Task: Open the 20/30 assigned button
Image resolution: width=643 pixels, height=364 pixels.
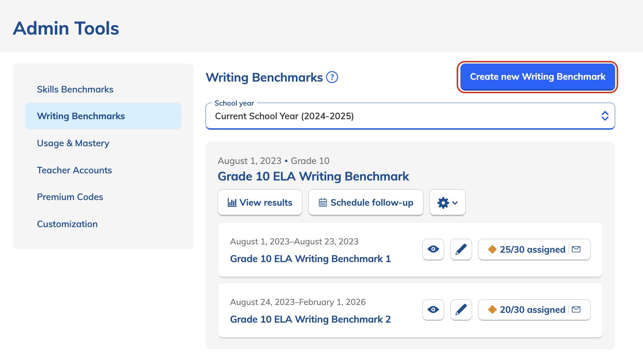Action: coord(534,309)
